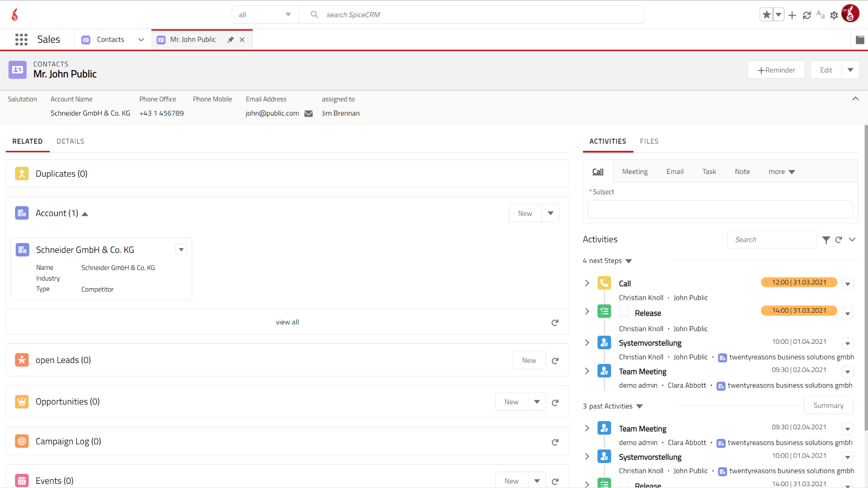Click New in the Account panel
This screenshot has height=488, width=868.
point(525,213)
